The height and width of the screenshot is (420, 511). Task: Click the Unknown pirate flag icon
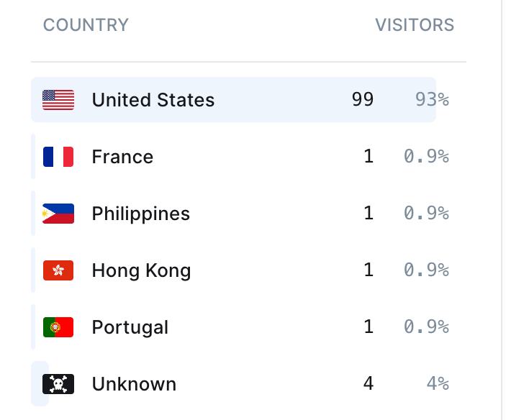(x=58, y=384)
